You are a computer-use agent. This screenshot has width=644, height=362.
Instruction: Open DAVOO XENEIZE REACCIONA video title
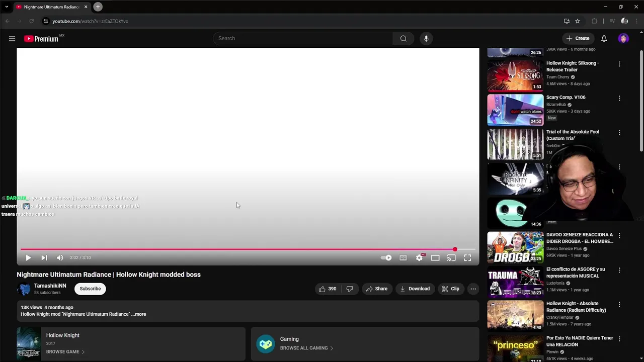580,238
